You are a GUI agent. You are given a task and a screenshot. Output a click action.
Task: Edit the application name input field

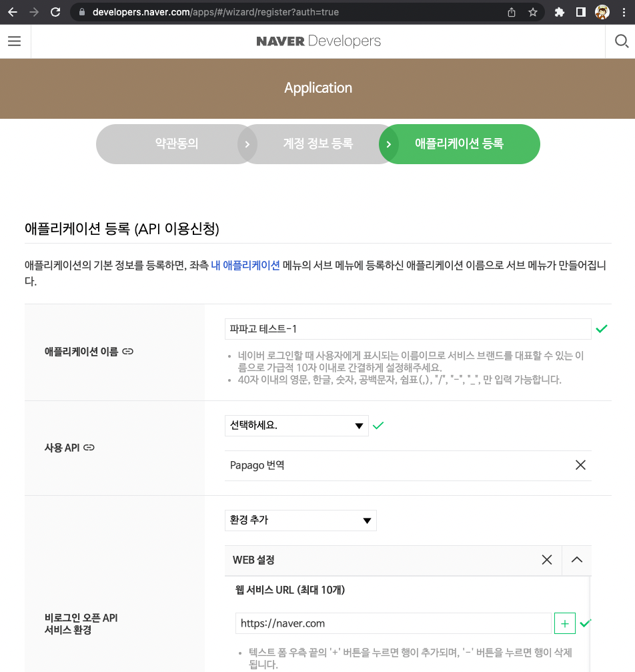[x=408, y=329]
